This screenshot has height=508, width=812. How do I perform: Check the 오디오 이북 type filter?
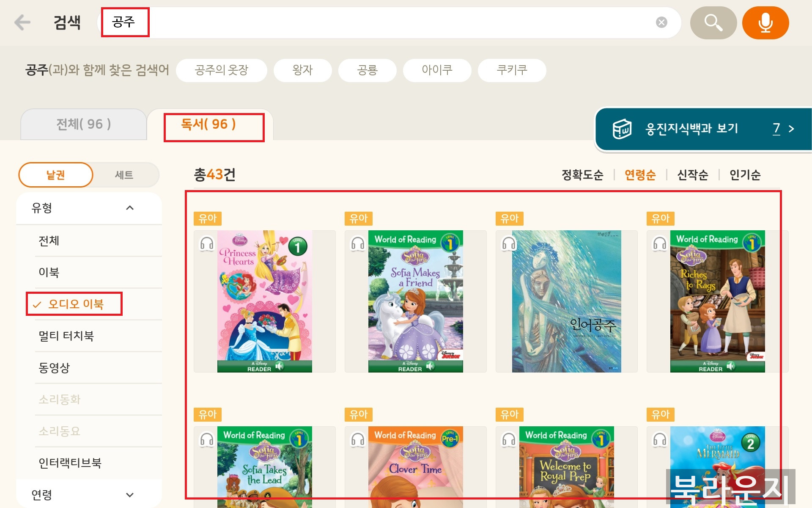[x=74, y=304]
